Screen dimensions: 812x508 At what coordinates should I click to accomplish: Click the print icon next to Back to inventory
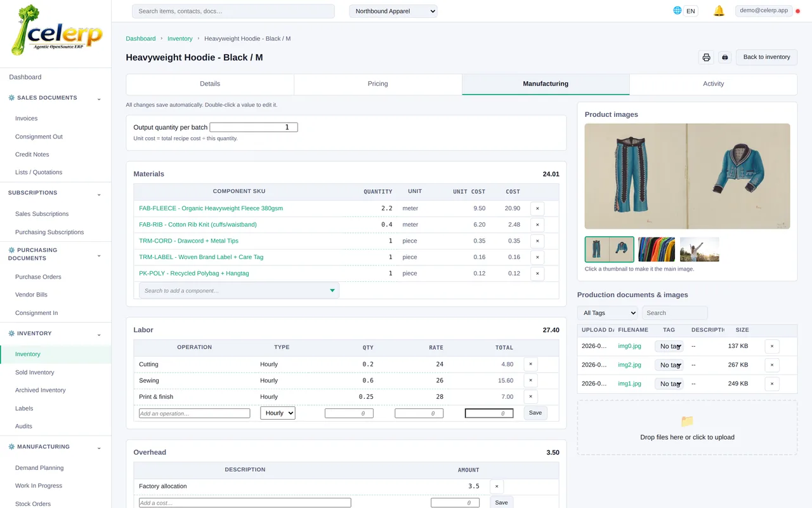pos(706,57)
